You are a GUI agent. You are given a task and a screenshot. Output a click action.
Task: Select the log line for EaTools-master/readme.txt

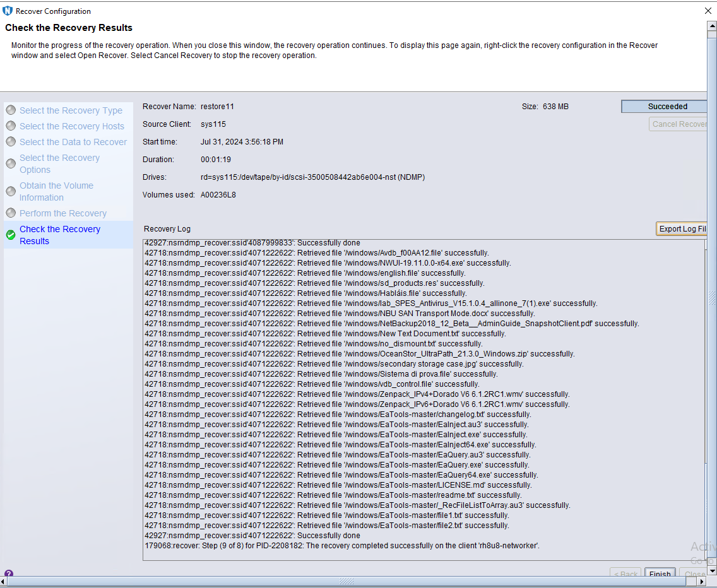[333, 494]
